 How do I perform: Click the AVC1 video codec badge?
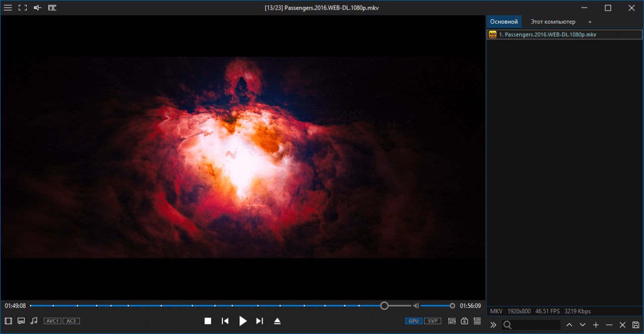click(x=52, y=321)
